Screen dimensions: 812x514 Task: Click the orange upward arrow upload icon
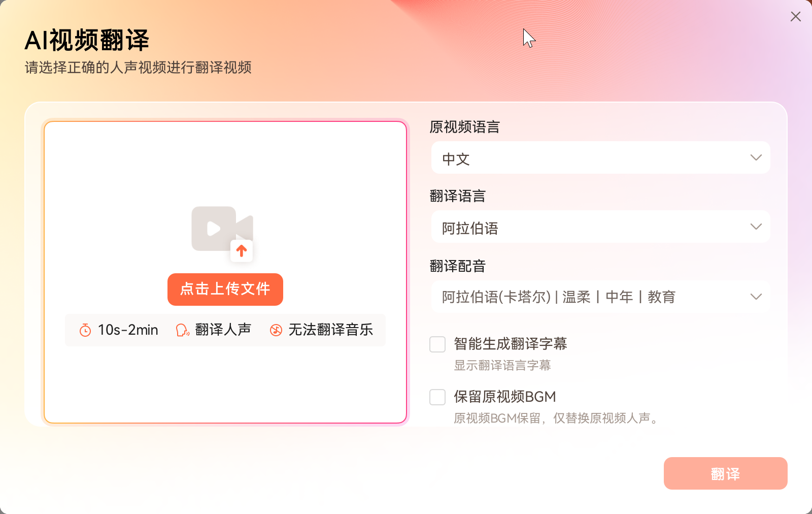pyautogui.click(x=242, y=250)
